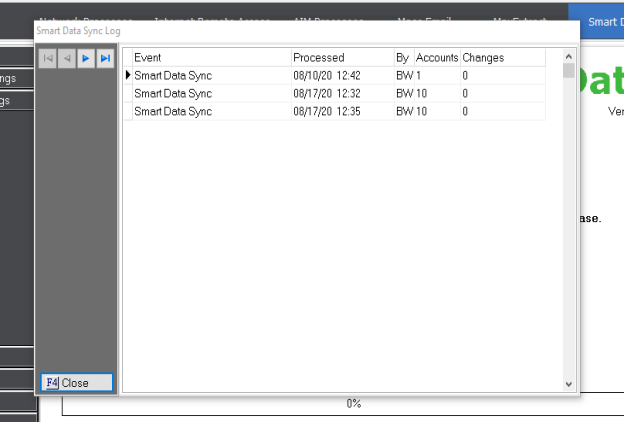Sort by the Processed column header

pyautogui.click(x=341, y=58)
